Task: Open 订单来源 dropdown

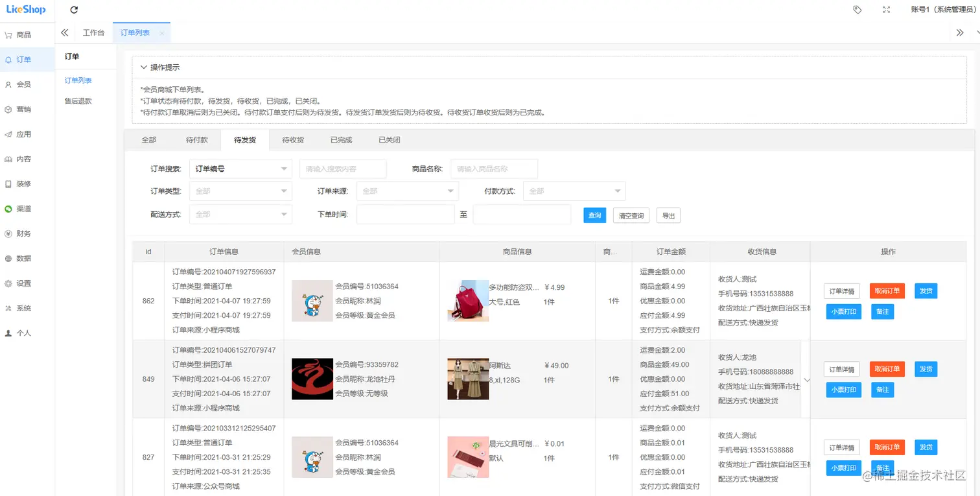Action: click(x=407, y=191)
